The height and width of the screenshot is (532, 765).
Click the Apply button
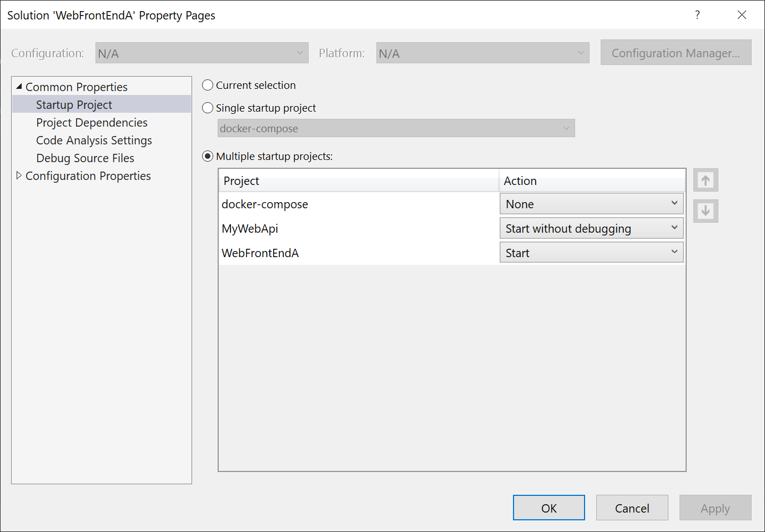coord(715,508)
